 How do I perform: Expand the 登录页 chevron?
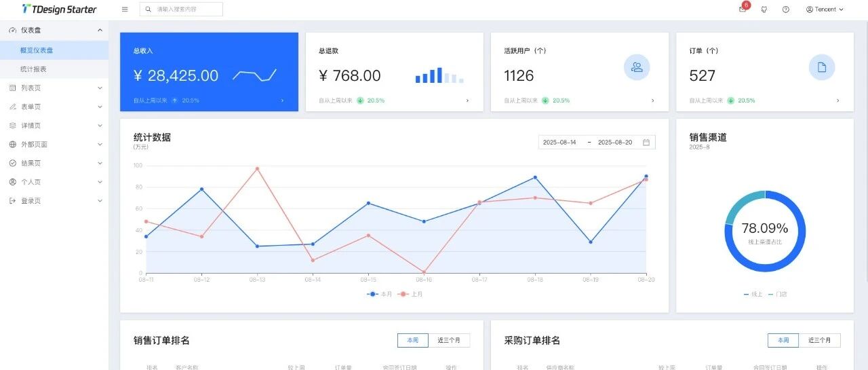[100, 201]
